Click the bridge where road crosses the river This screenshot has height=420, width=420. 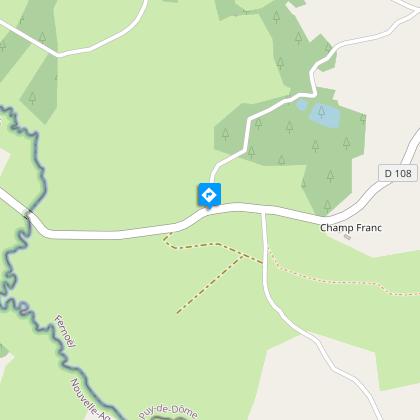pos(29,214)
